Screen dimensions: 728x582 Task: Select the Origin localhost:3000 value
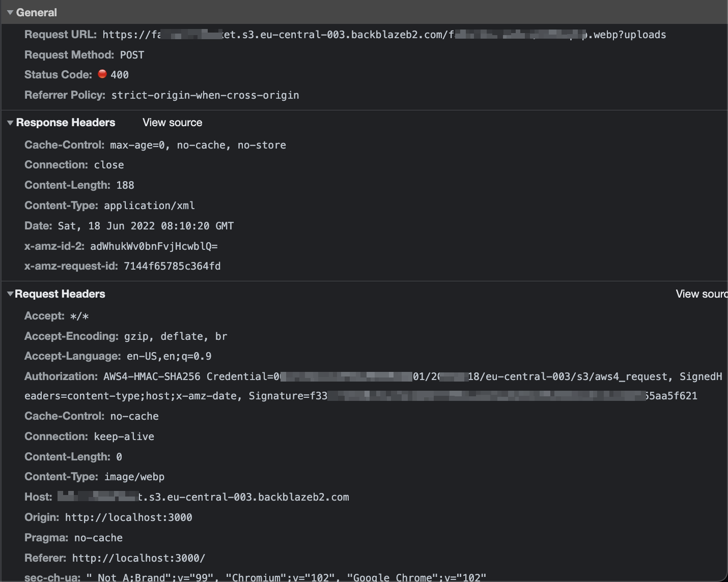pos(128,517)
